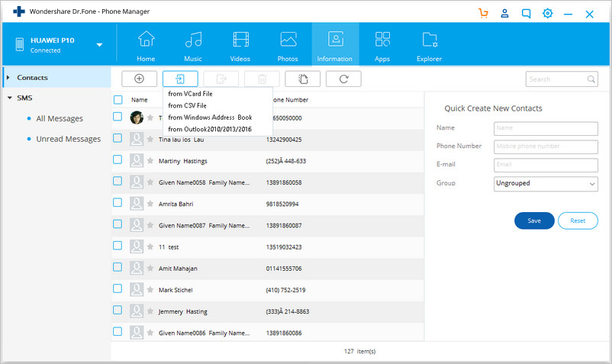Click the 127 item(s) status text
The width and height of the screenshot is (612, 364).
[x=359, y=351]
